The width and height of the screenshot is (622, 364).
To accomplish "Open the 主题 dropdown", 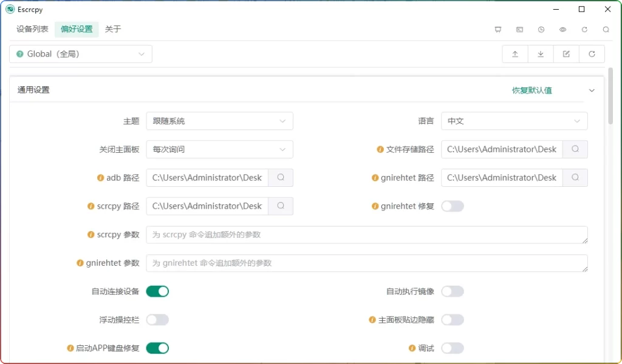I will [219, 121].
